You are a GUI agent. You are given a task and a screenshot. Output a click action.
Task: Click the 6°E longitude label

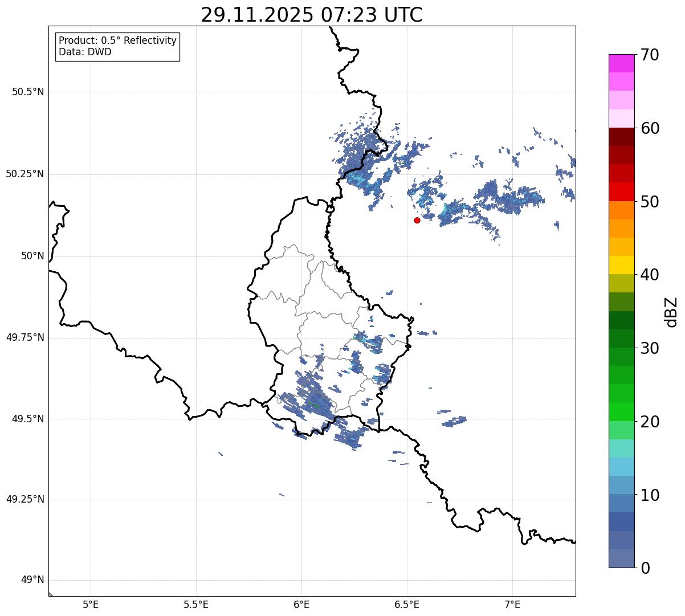[301, 604]
